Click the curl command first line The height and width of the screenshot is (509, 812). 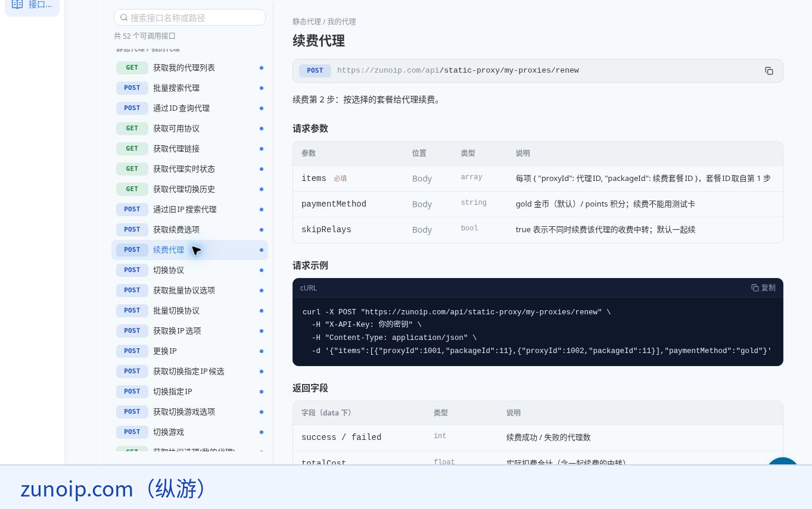[x=456, y=312]
